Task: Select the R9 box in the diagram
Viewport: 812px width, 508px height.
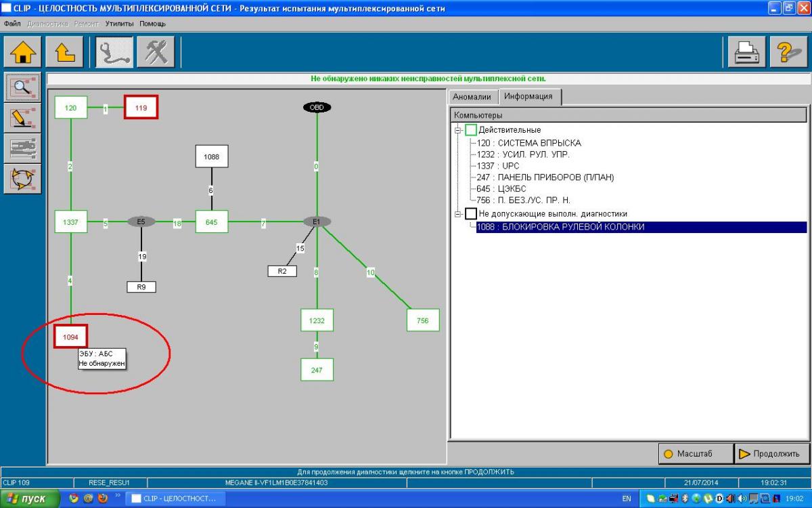Action: [141, 287]
